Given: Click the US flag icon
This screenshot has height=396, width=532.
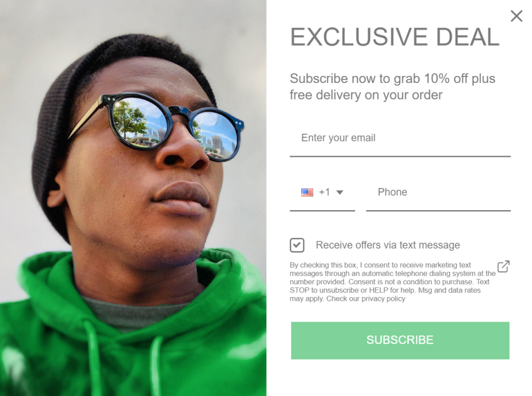Looking at the screenshot, I should coord(307,193).
